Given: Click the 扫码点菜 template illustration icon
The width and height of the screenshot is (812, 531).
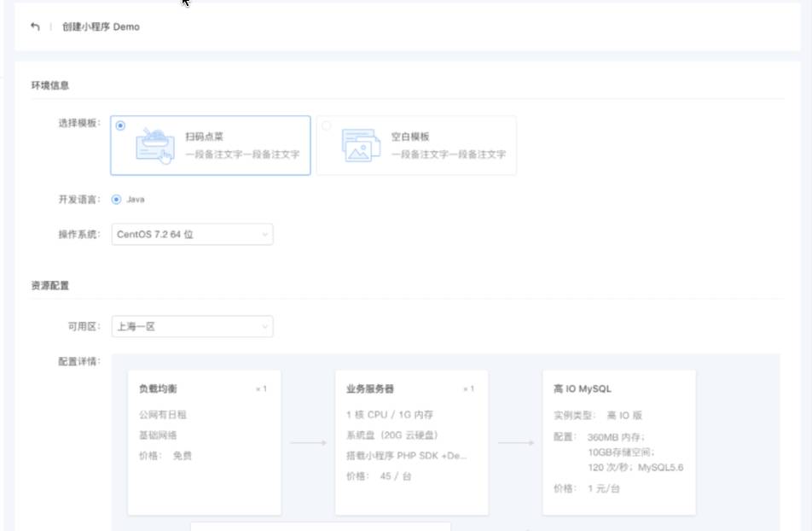Looking at the screenshot, I should pos(155,146).
